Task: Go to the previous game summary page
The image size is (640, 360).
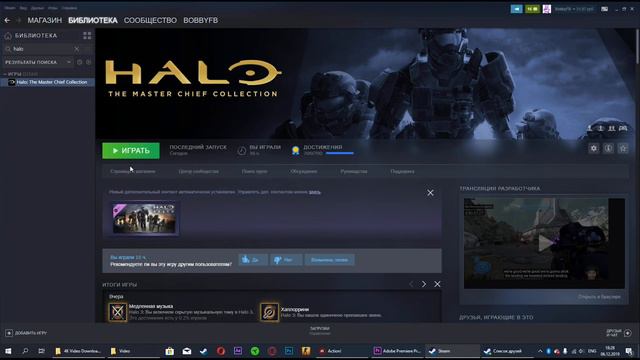Action: pos(411,284)
